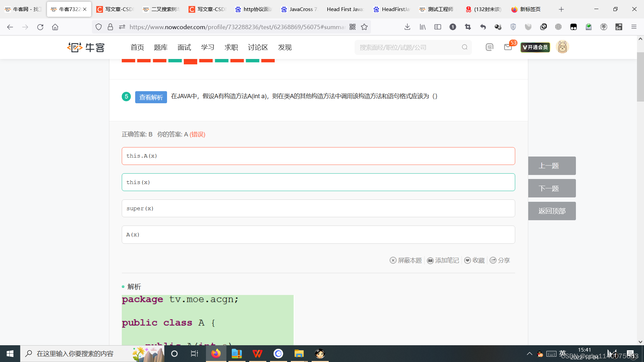Open the 题库 navigation item
The image size is (644, 362).
click(x=161, y=47)
